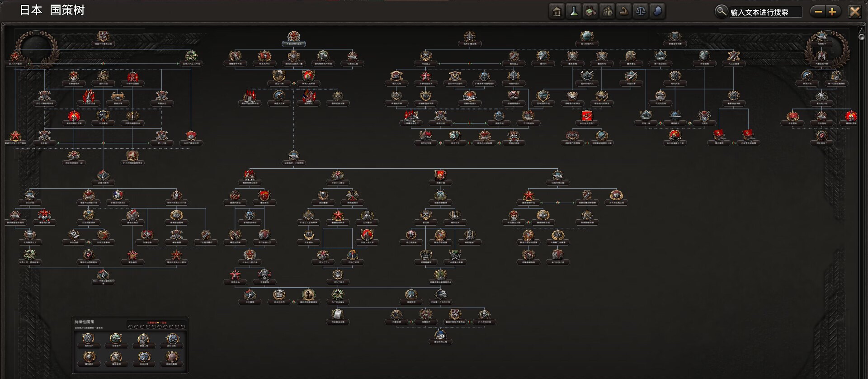Filter focuses by balance scales icon
Screen dimensions: 868x379
click(641, 11)
